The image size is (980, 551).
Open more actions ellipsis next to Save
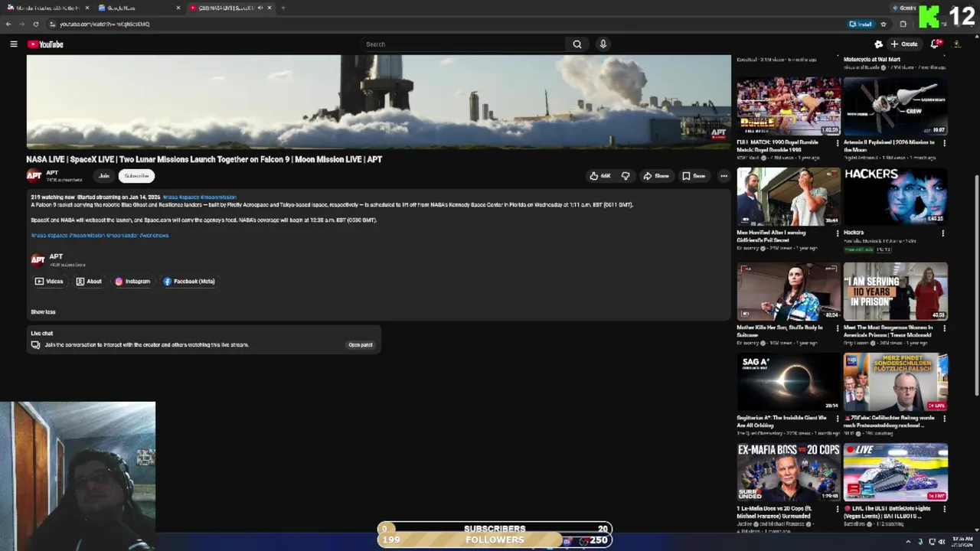724,176
